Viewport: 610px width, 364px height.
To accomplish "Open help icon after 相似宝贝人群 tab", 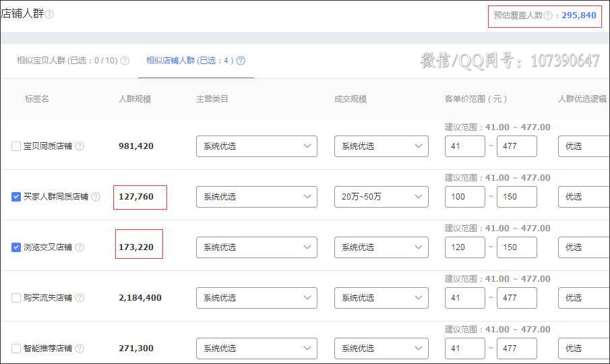I will (125, 60).
